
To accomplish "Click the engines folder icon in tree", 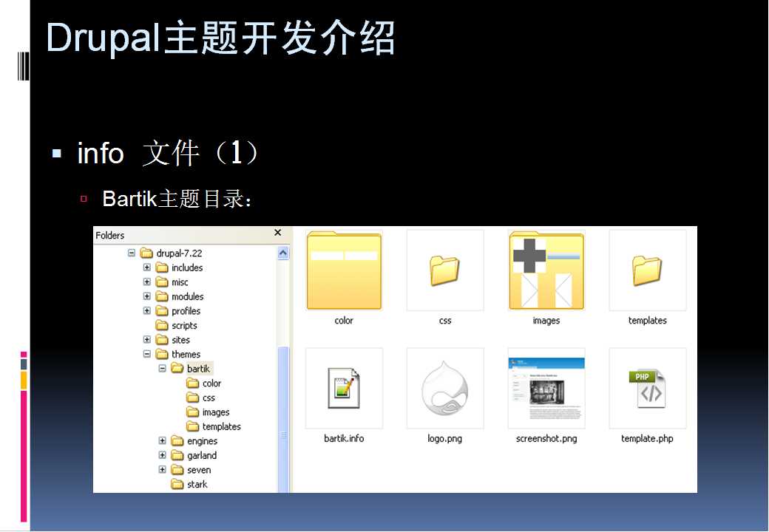I will (x=177, y=441).
